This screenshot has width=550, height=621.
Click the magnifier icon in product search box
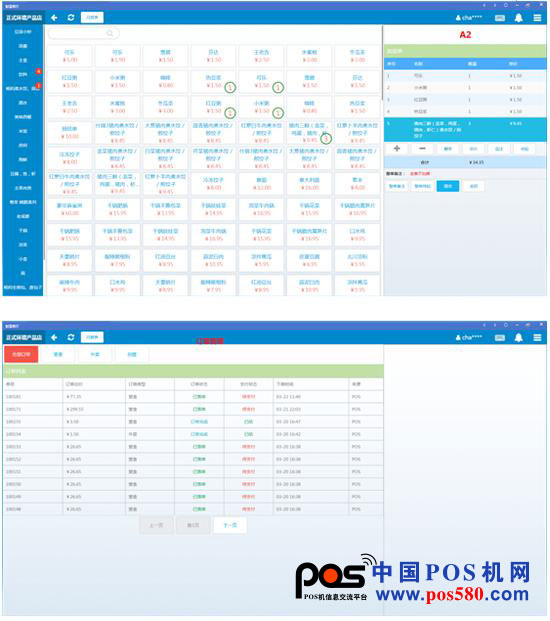coord(110,33)
